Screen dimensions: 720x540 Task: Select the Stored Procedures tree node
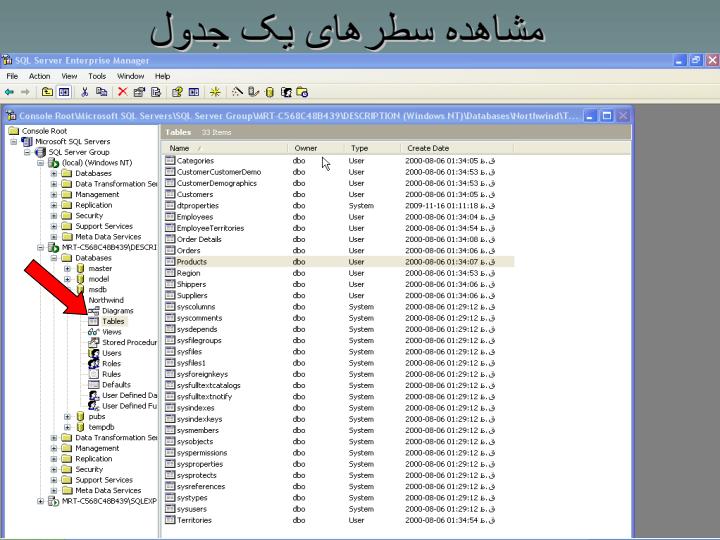click(x=129, y=342)
